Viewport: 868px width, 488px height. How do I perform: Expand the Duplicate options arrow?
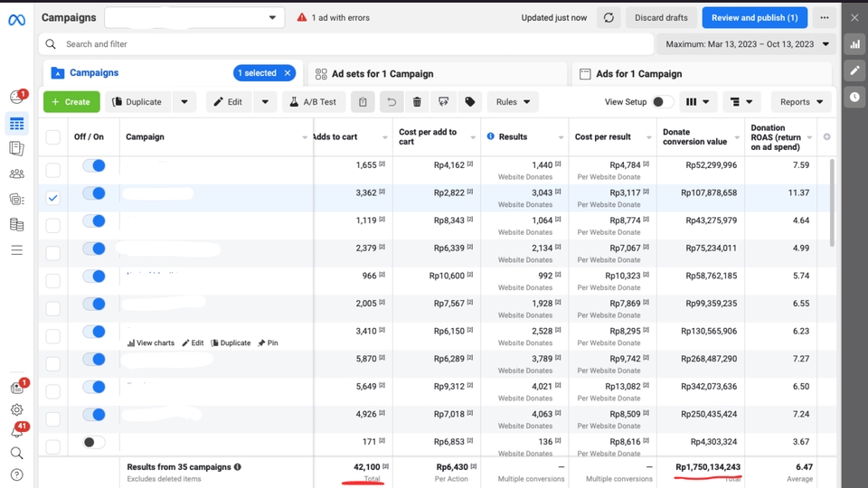(x=184, y=102)
